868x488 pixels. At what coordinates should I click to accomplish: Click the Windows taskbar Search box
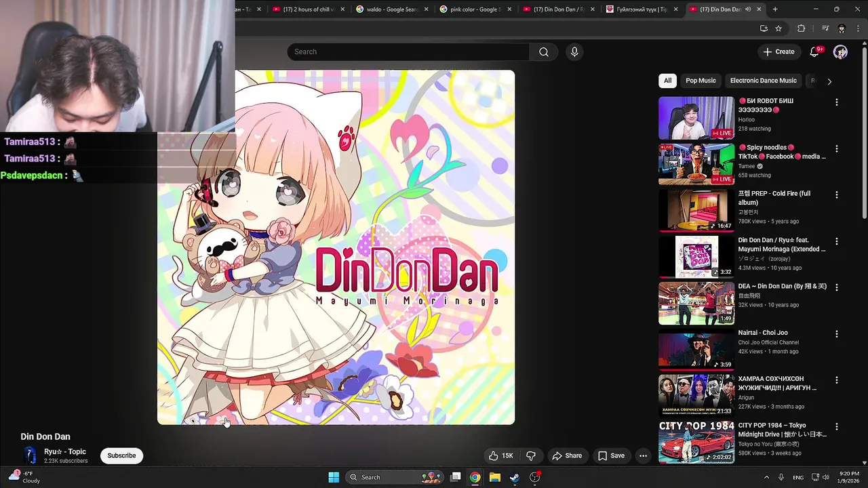[395, 477]
